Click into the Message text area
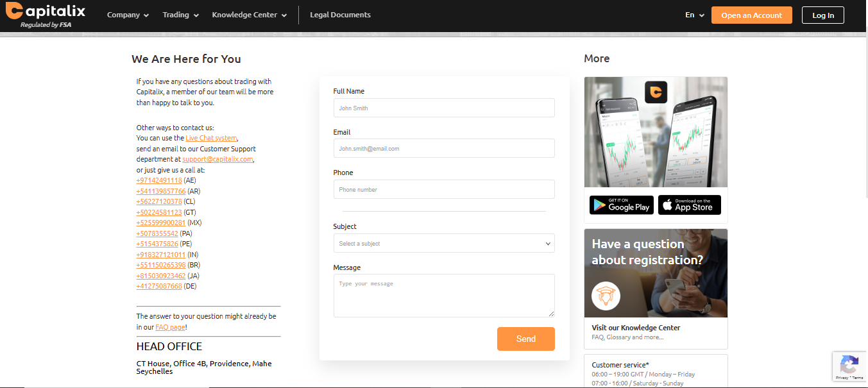 (444, 296)
